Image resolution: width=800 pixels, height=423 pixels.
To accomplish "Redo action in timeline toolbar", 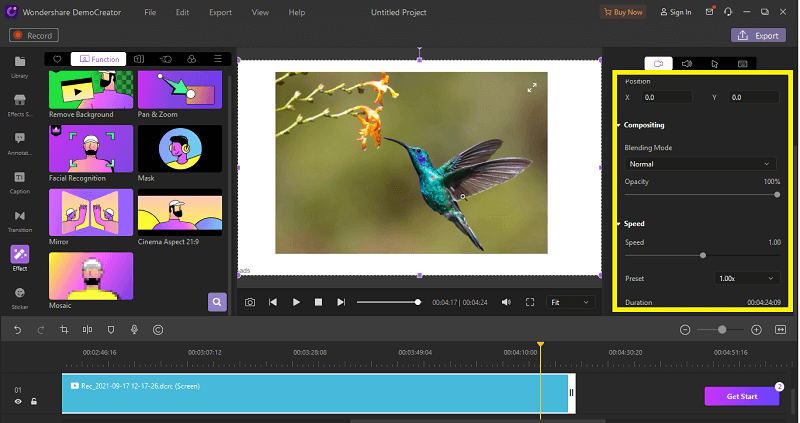I will (x=41, y=330).
